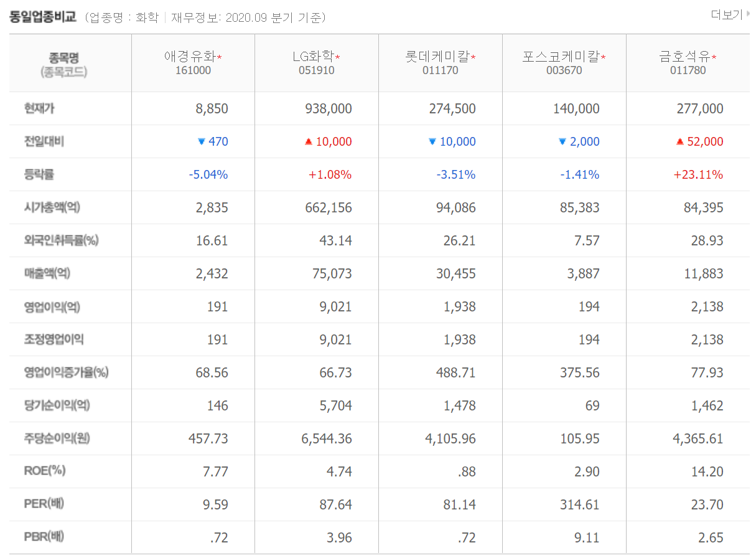This screenshot has height=558, width=756.
Task: Click the foreign ownership value 43.14
Action: click(x=335, y=241)
